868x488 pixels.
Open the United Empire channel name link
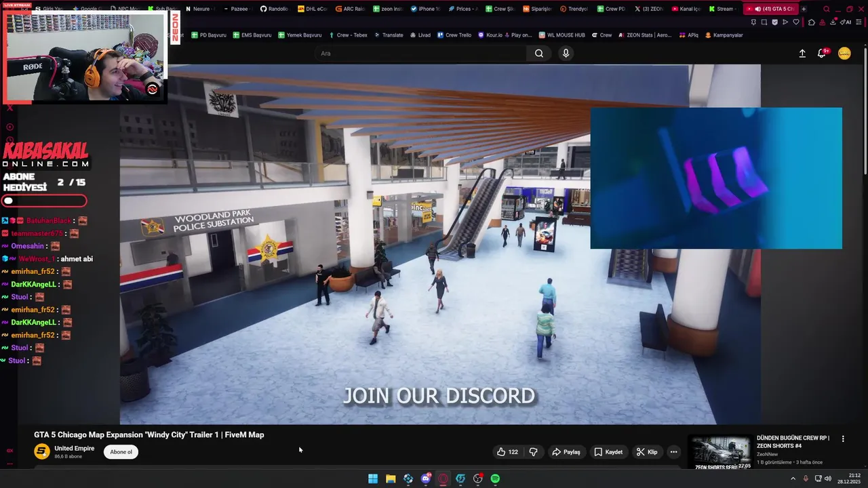pyautogui.click(x=75, y=449)
